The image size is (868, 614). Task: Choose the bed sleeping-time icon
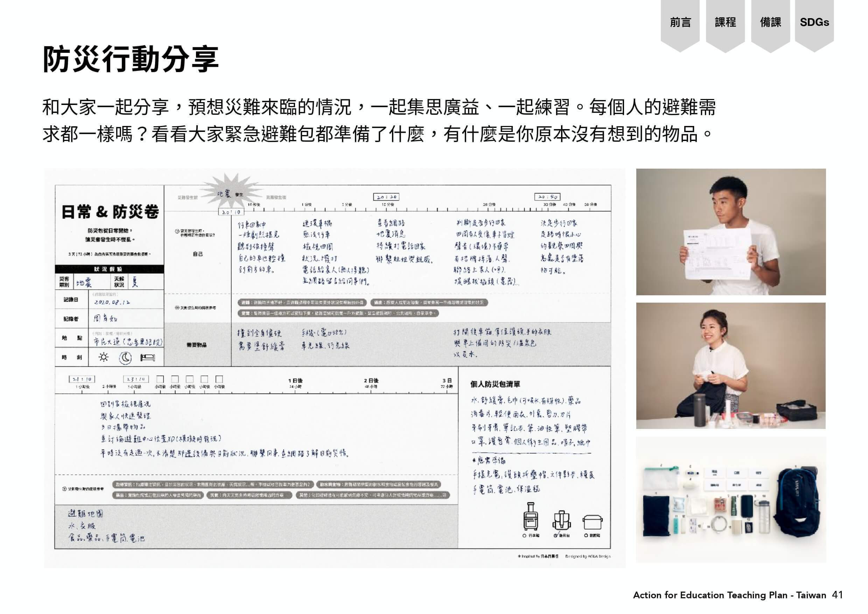147,358
